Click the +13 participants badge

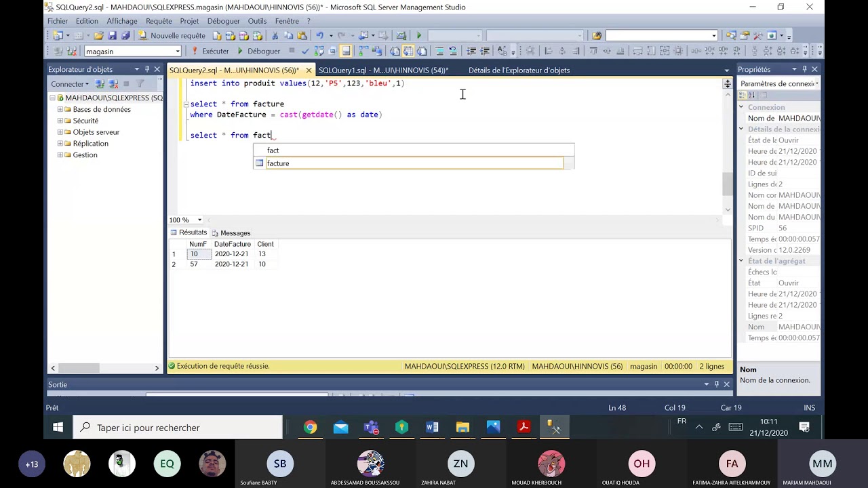31,464
